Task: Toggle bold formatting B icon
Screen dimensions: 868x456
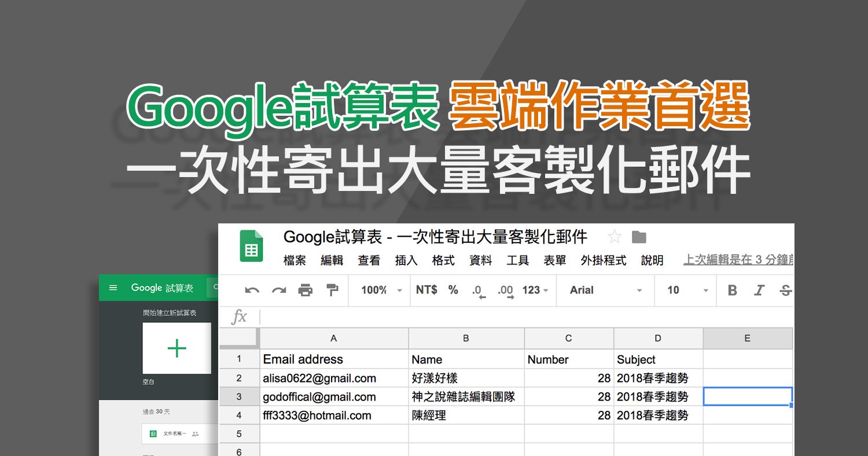Action: coord(732,290)
